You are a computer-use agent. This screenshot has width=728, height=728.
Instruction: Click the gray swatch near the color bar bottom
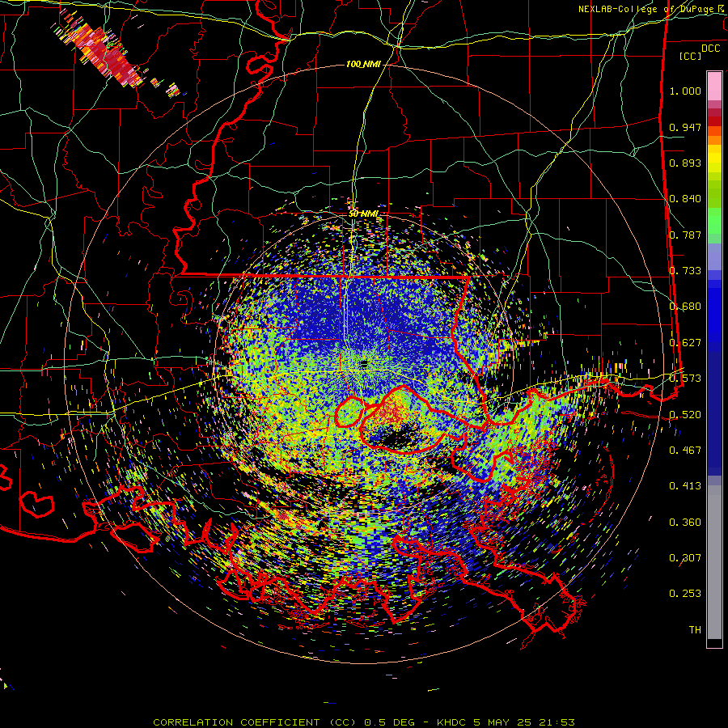point(714,562)
